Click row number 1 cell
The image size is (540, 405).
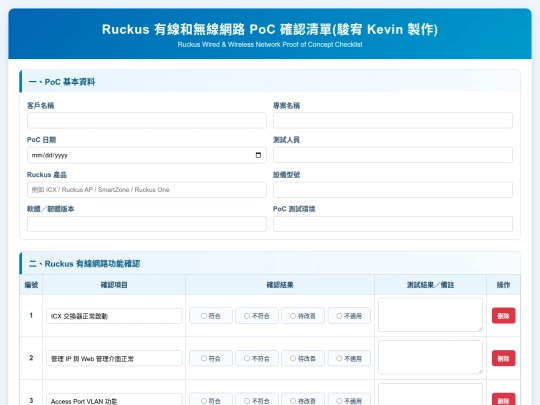(31, 315)
